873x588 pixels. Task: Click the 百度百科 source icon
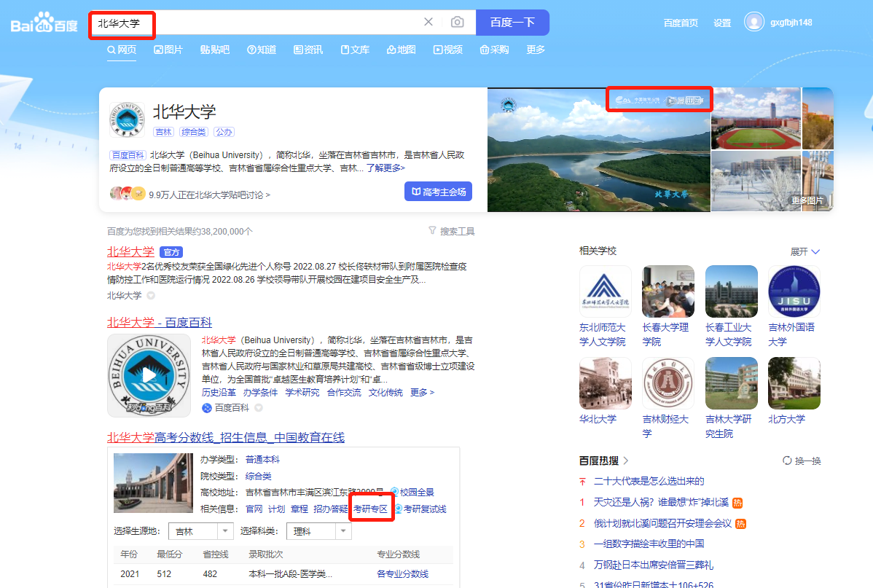[x=206, y=408]
